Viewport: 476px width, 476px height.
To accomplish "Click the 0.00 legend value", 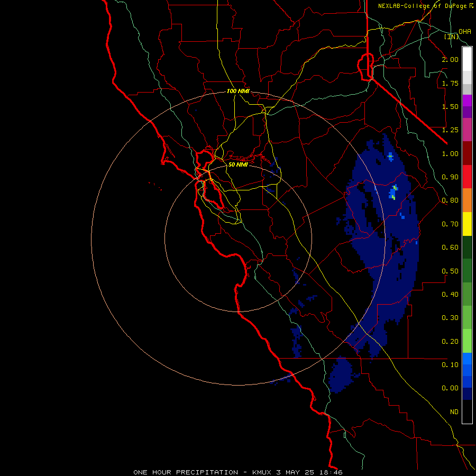I will [450, 388].
